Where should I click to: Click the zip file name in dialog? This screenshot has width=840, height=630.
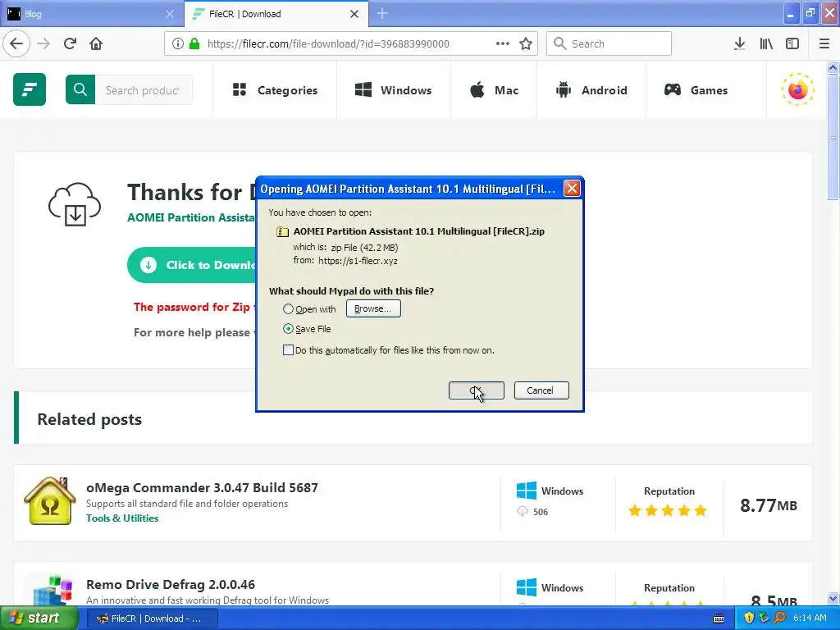click(x=419, y=231)
